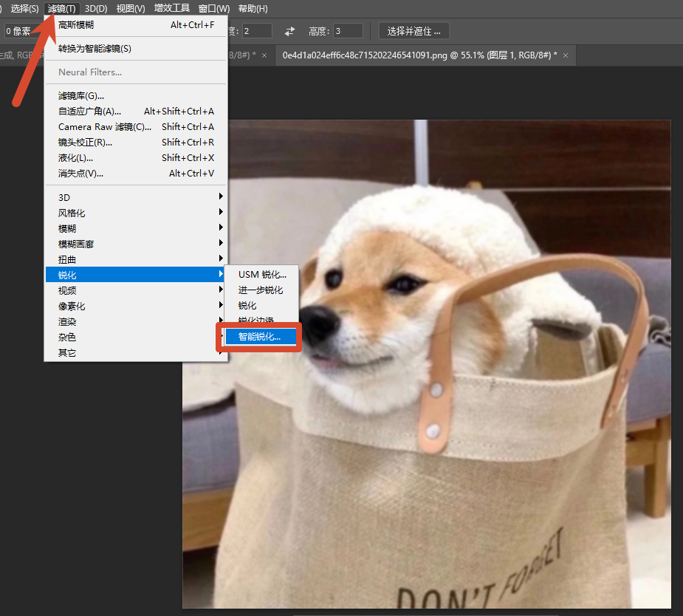
Task: Close the partially hidden document tab
Action: [x=264, y=55]
